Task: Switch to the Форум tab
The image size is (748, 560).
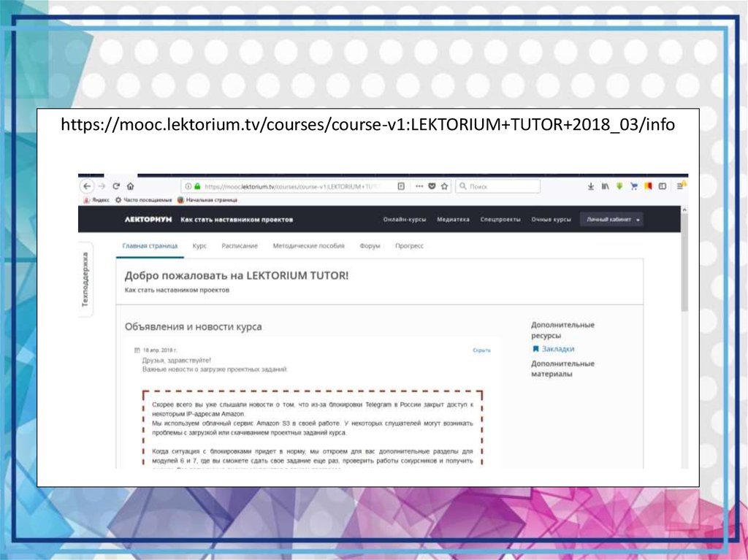Action: 370,245
